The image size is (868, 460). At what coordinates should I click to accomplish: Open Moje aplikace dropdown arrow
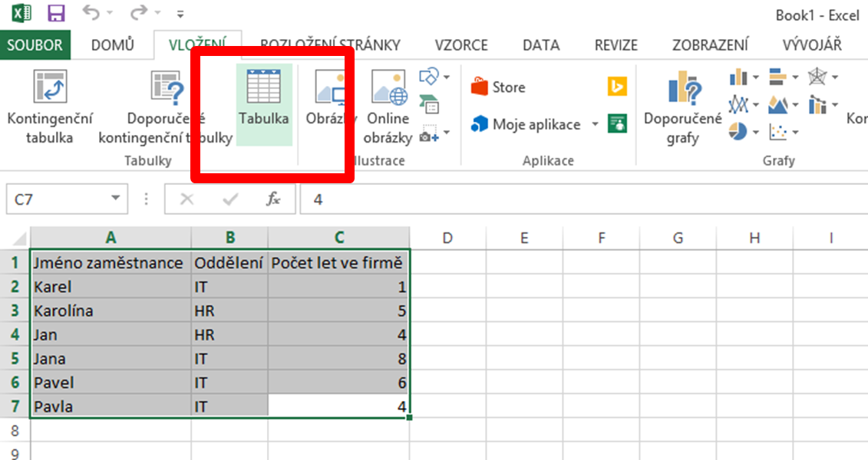click(x=595, y=124)
